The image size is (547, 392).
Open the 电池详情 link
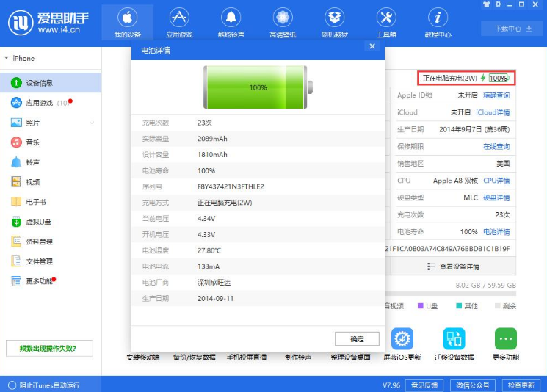coord(496,232)
